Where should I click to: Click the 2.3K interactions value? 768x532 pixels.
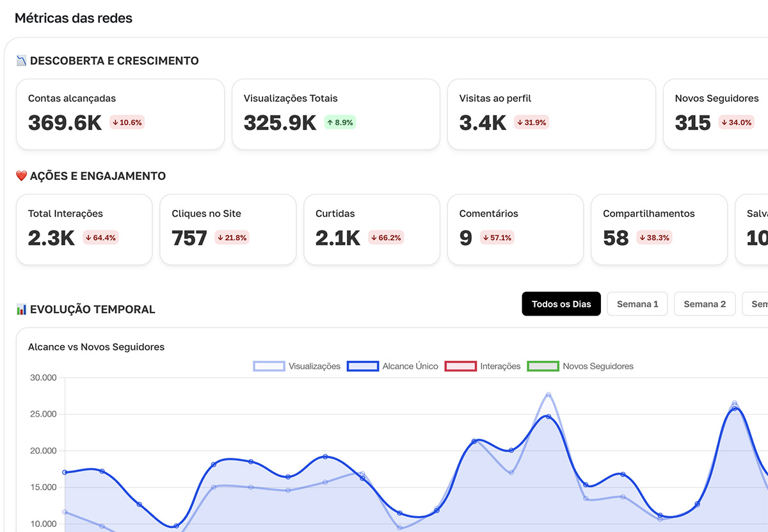pyautogui.click(x=51, y=238)
